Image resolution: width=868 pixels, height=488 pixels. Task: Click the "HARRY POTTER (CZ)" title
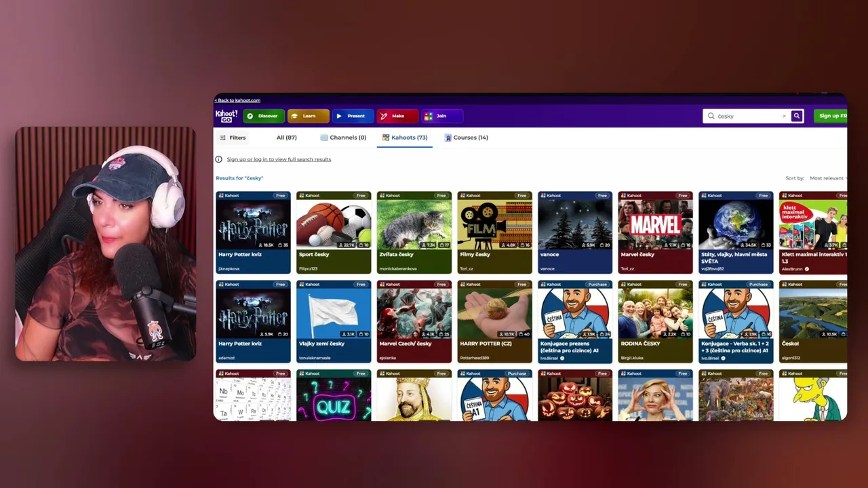486,344
